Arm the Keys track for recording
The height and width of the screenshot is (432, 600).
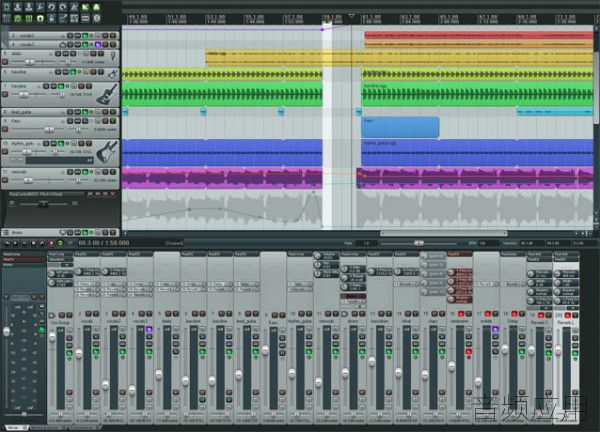pyautogui.click(x=5, y=129)
